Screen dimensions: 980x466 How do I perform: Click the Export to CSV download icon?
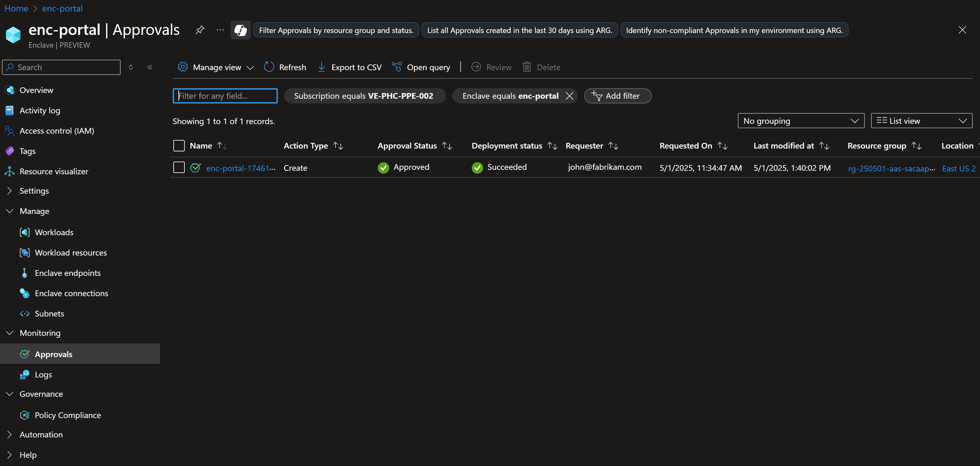coord(322,67)
